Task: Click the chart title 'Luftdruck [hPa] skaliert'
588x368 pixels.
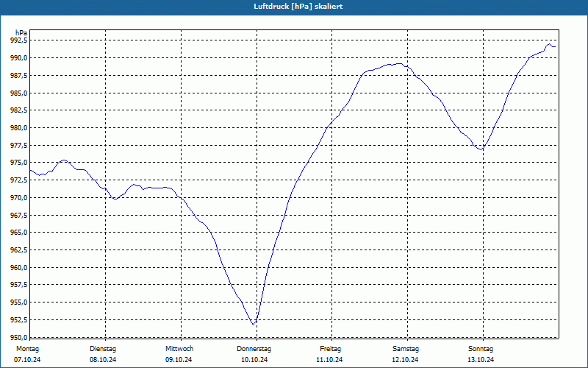Action: [x=298, y=7]
